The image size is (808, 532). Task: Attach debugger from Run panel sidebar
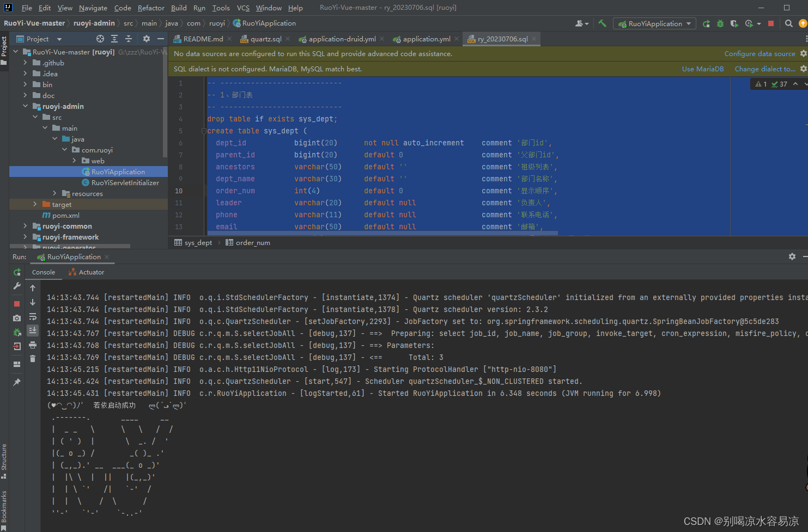point(17,332)
